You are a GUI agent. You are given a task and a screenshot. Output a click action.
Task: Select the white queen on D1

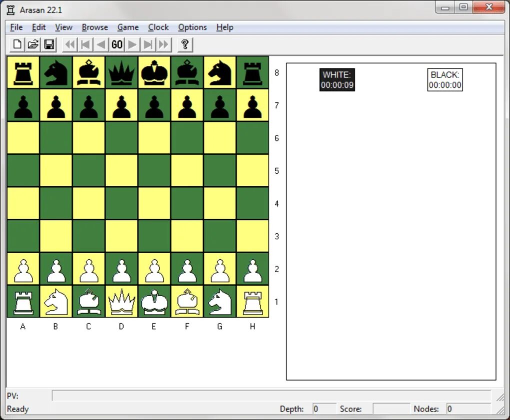coord(121,302)
